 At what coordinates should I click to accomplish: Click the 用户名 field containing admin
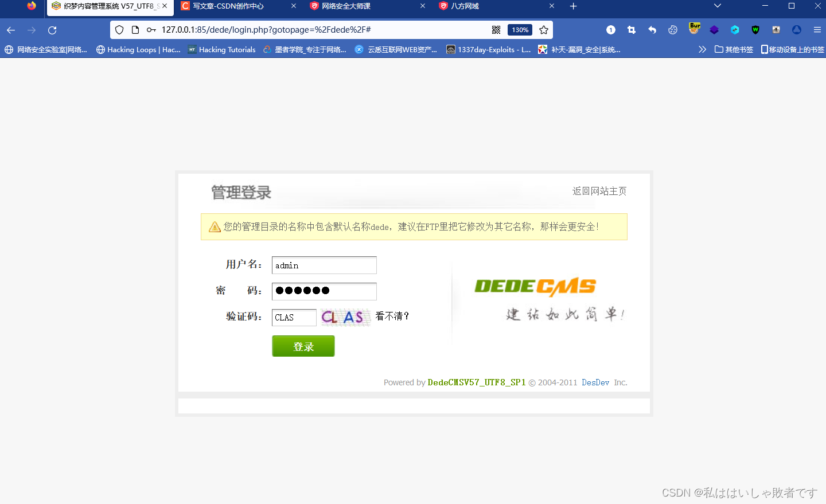tap(324, 265)
